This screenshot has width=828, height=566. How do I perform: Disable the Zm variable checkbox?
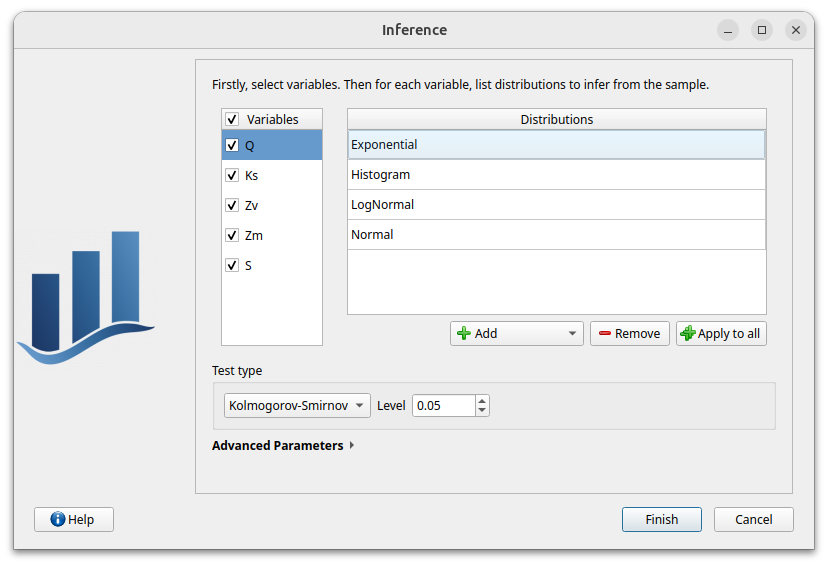point(232,235)
